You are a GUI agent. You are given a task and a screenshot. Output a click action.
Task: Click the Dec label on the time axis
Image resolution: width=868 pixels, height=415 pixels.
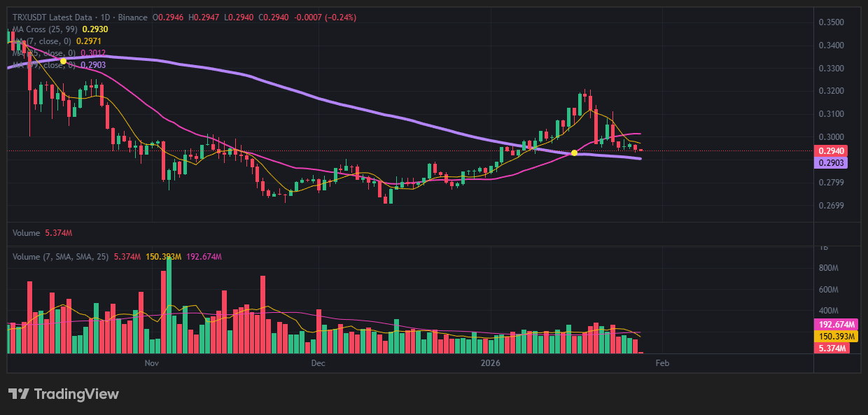(318, 363)
